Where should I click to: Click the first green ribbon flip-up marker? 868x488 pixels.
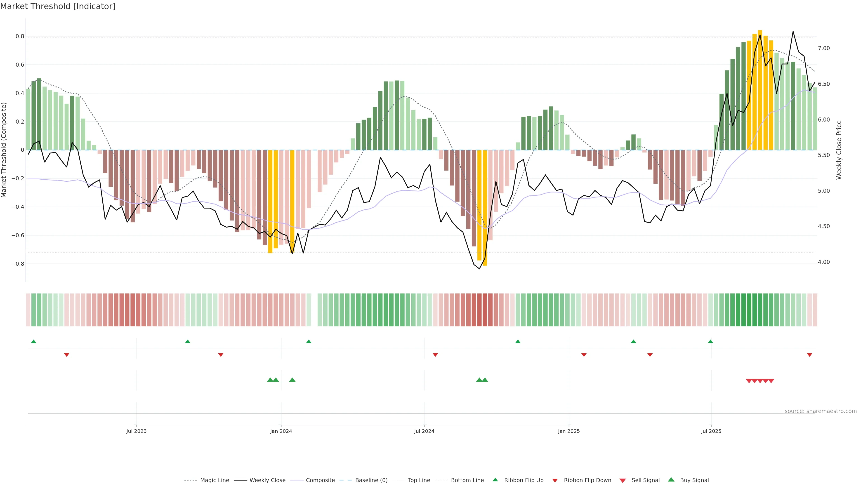pos(34,342)
